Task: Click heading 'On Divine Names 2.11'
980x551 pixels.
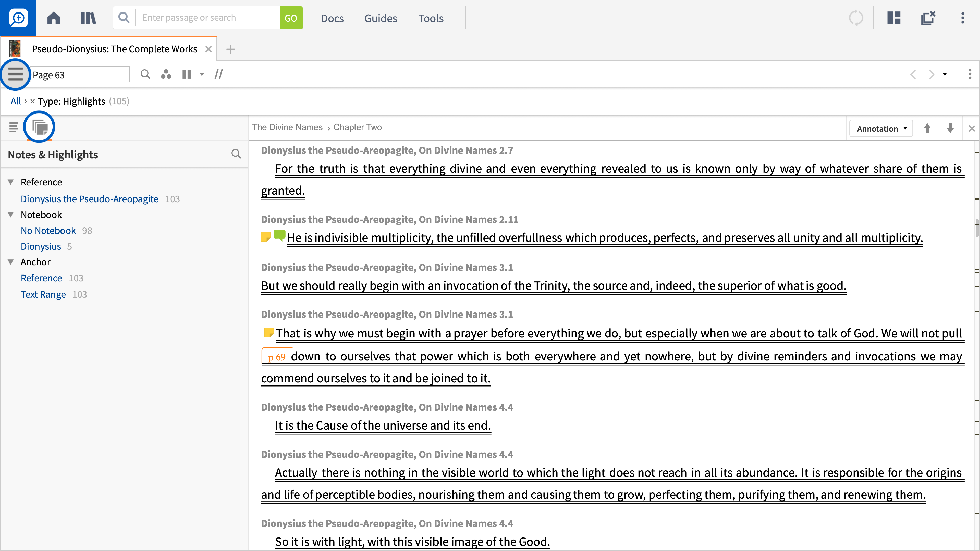Action: (x=389, y=219)
